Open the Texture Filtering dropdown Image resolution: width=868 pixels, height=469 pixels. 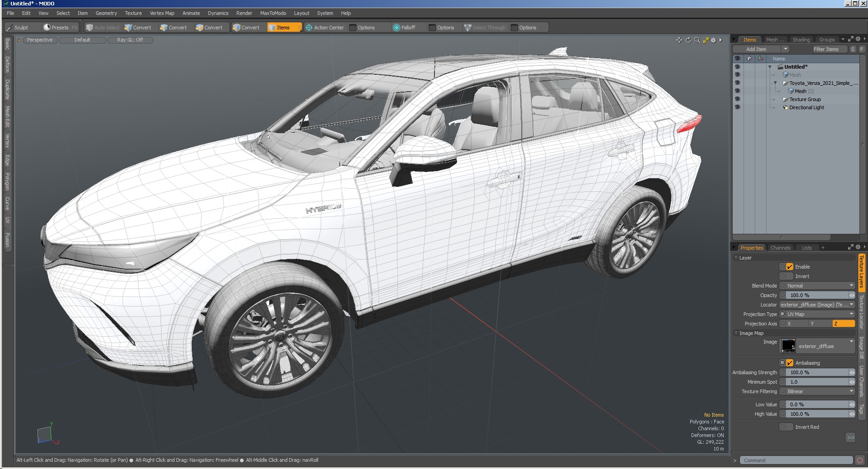pos(820,391)
